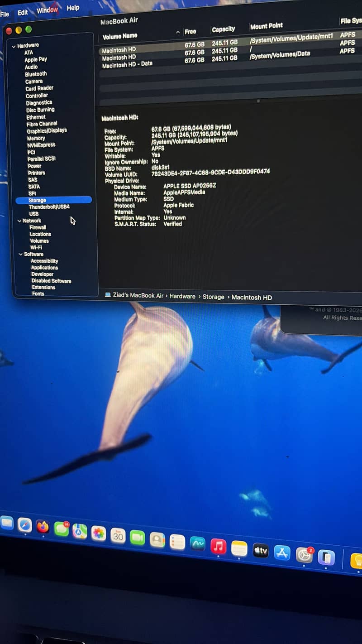
Task: Click the APPLE SSD AP0256Z device name
Action: 190,186
